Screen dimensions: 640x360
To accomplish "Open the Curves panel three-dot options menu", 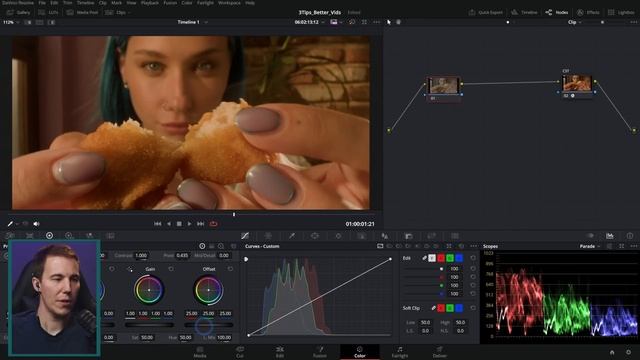I will coord(473,246).
